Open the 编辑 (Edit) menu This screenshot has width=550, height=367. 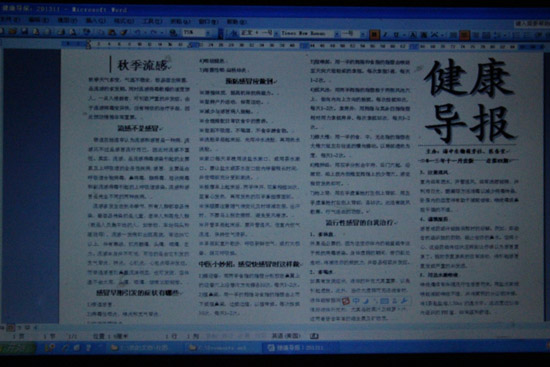(38, 20)
